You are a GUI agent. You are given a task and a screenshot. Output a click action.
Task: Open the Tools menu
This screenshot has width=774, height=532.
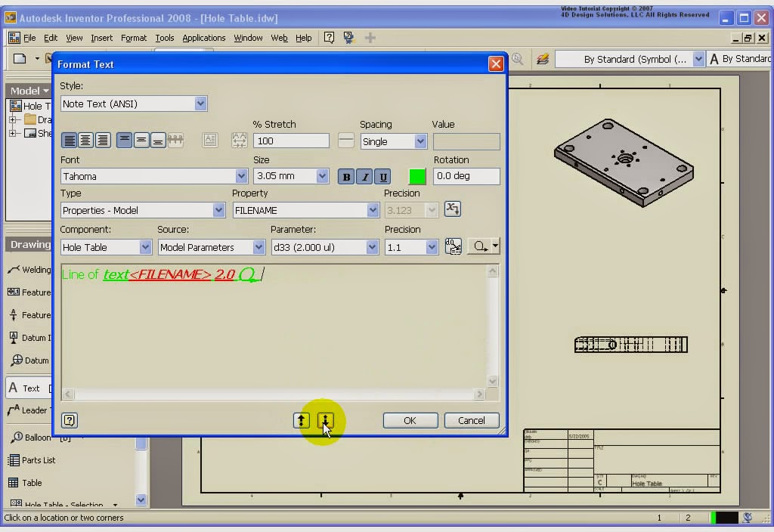pos(164,38)
